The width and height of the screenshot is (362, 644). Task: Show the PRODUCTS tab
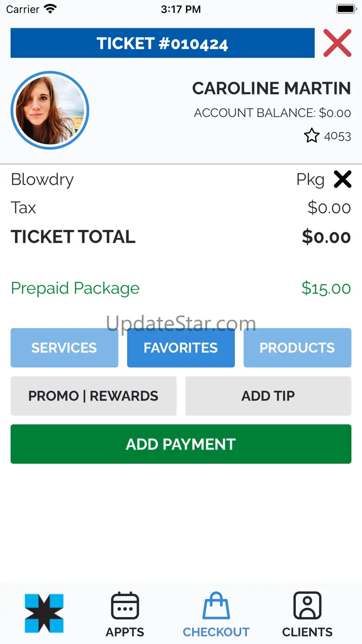[297, 348]
